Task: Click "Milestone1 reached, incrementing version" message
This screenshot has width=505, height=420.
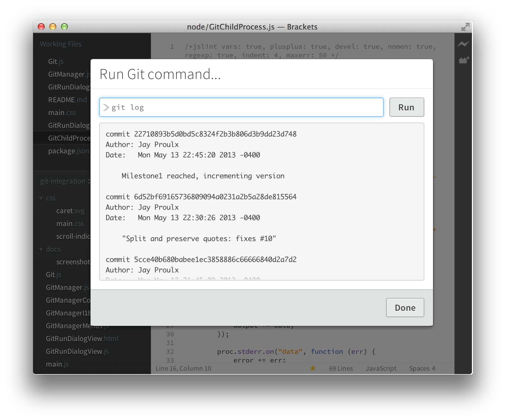Action: (203, 176)
